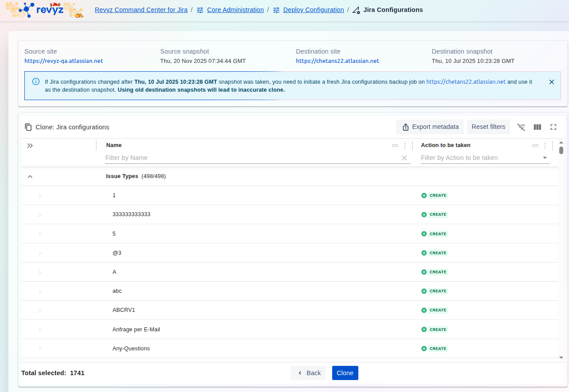Open source site revyz-qa.atlassian.net link
The image size is (569, 392).
[64, 61]
